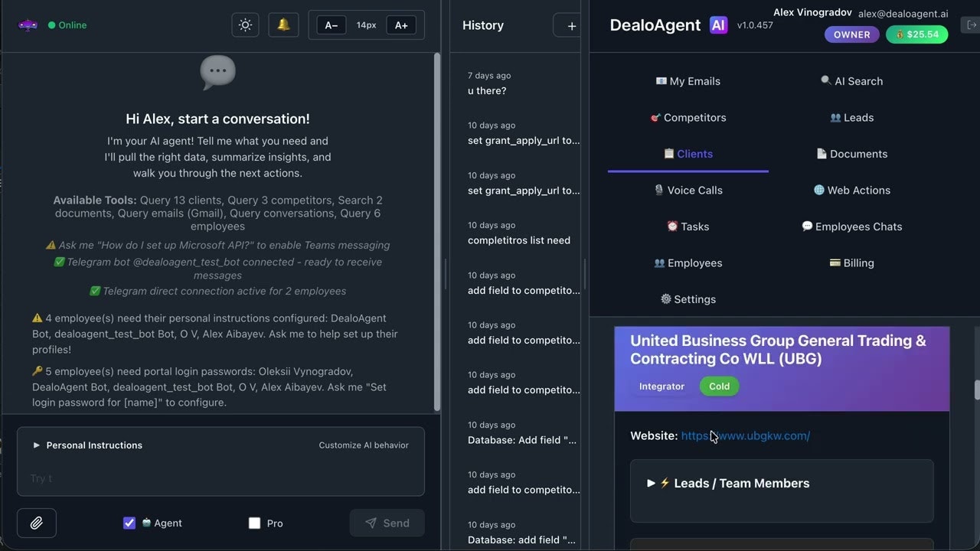Enable the Pro checkbox
Screen dimensions: 980x551
pos(254,523)
